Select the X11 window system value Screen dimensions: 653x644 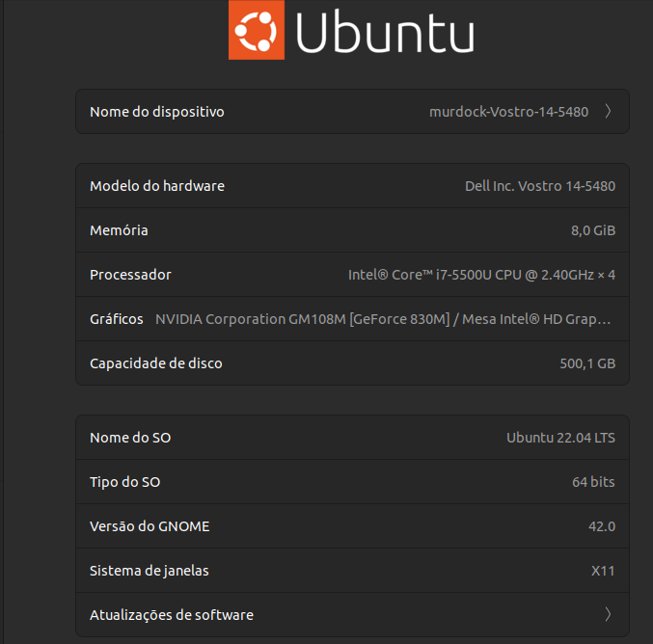603,571
